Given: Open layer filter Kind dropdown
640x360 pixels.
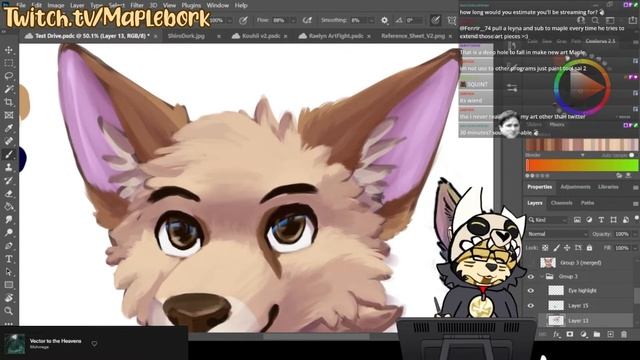Looking at the screenshot, I should [x=548, y=220].
